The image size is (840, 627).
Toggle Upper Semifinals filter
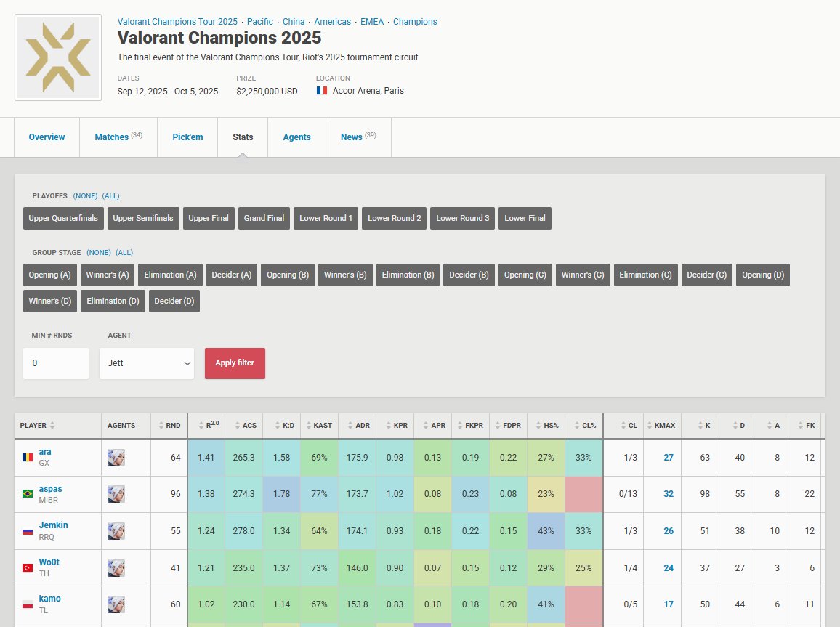pyautogui.click(x=143, y=218)
